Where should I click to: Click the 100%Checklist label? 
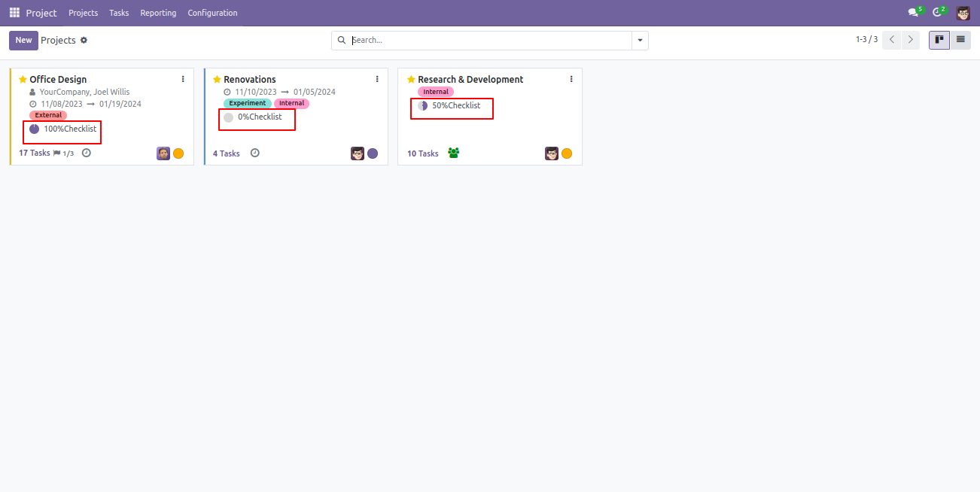click(x=70, y=129)
